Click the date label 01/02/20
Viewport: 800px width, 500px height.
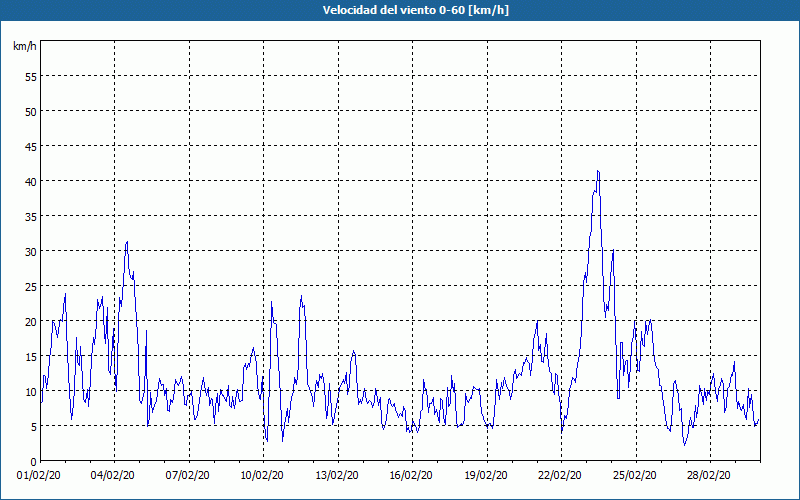tap(39, 476)
